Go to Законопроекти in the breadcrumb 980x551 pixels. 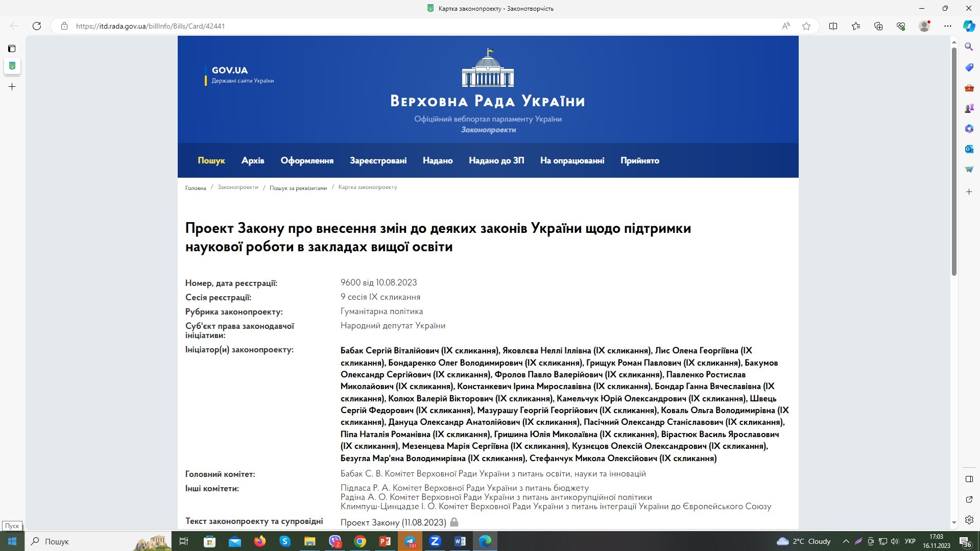tap(238, 187)
